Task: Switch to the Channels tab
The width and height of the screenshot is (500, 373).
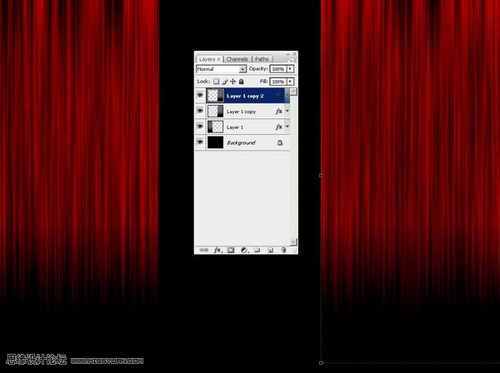Action: tap(237, 59)
